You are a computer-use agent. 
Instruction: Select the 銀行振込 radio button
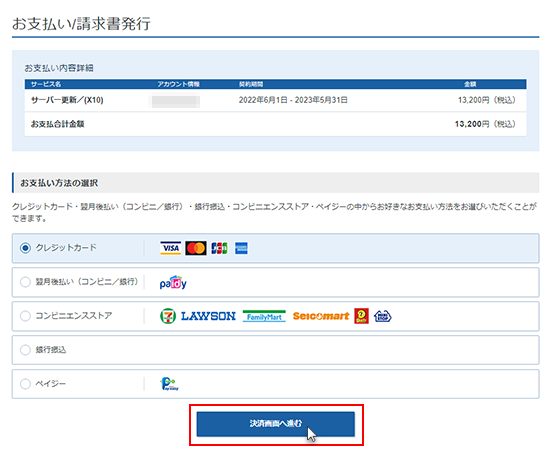tap(25, 350)
